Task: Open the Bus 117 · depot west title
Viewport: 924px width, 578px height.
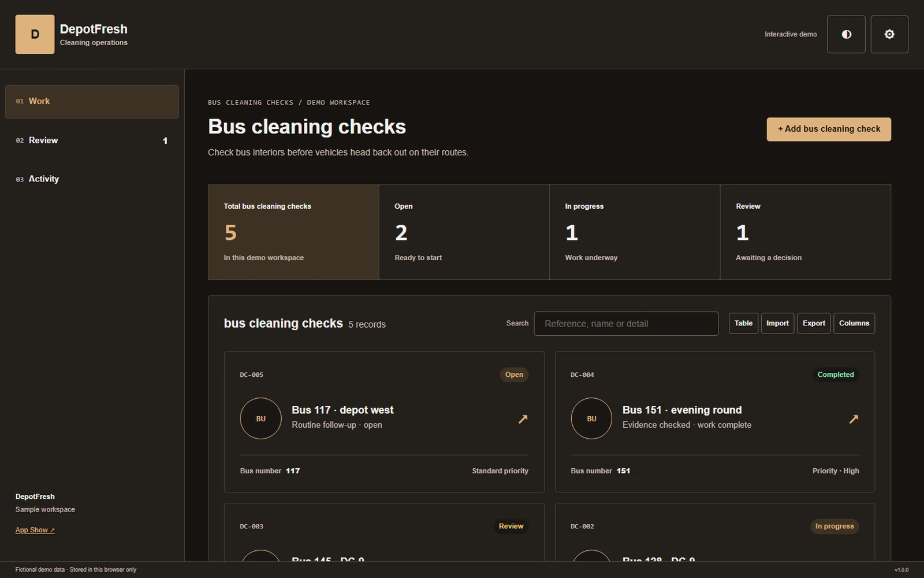Action: pyautogui.click(x=342, y=410)
